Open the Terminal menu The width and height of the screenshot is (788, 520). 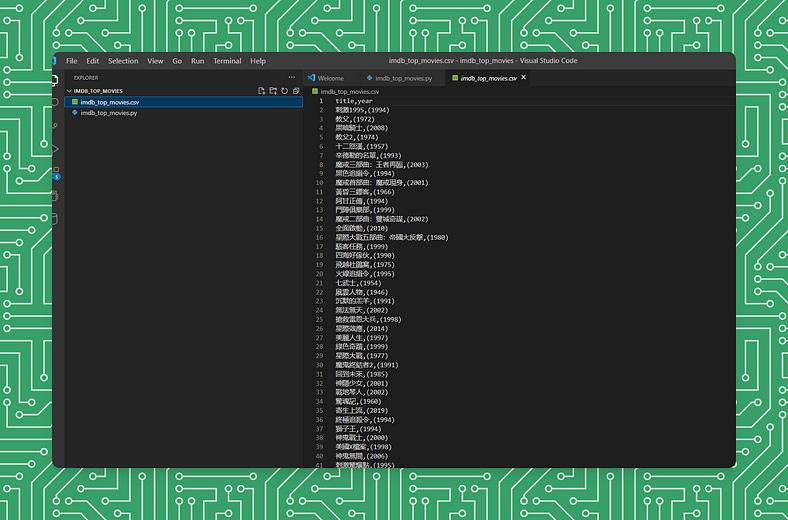[x=227, y=61]
